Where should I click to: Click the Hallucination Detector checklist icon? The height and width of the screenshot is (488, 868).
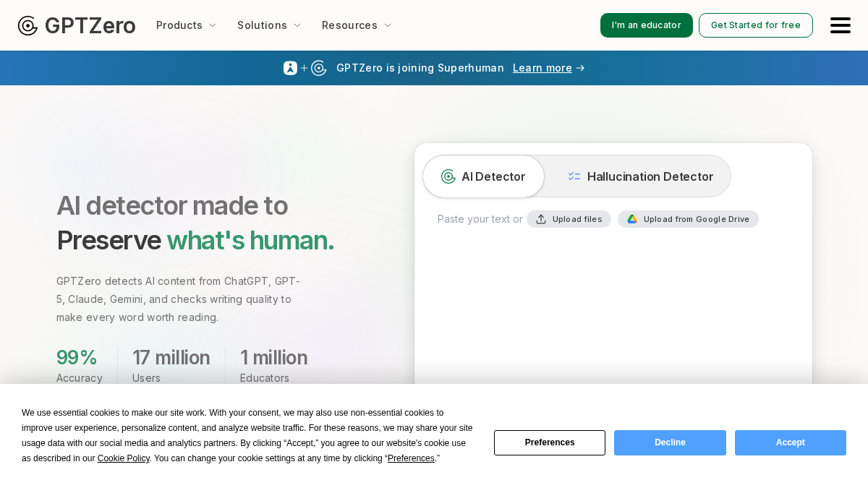(x=574, y=176)
